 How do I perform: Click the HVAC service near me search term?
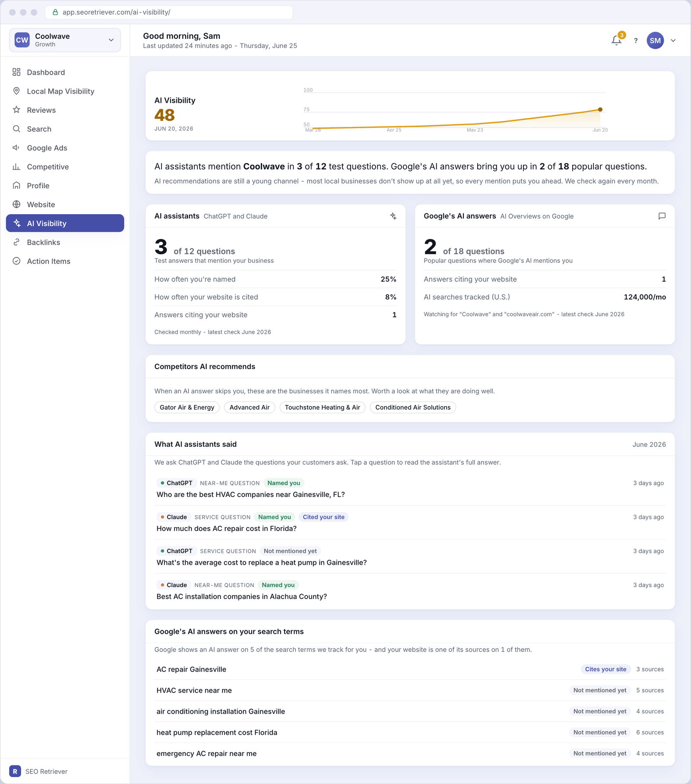(194, 690)
